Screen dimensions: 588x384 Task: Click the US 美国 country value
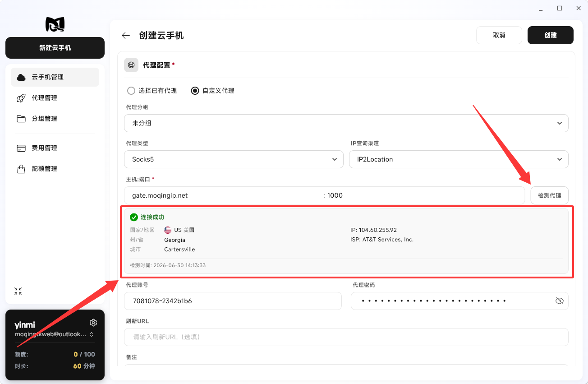pos(184,230)
